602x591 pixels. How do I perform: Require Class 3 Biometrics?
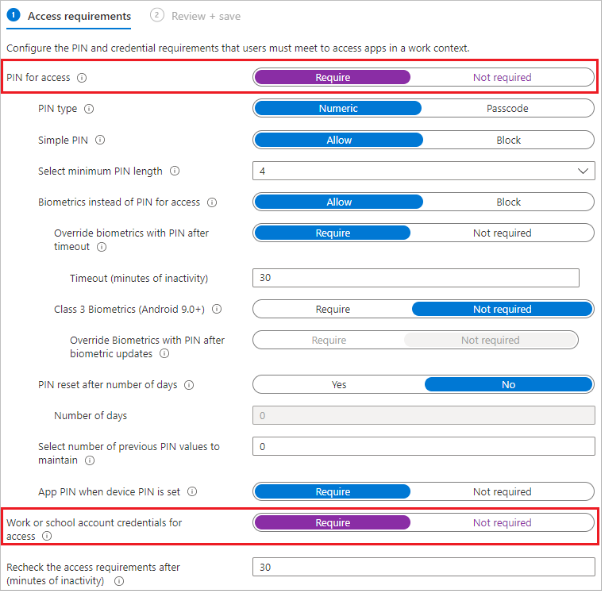[x=332, y=309]
